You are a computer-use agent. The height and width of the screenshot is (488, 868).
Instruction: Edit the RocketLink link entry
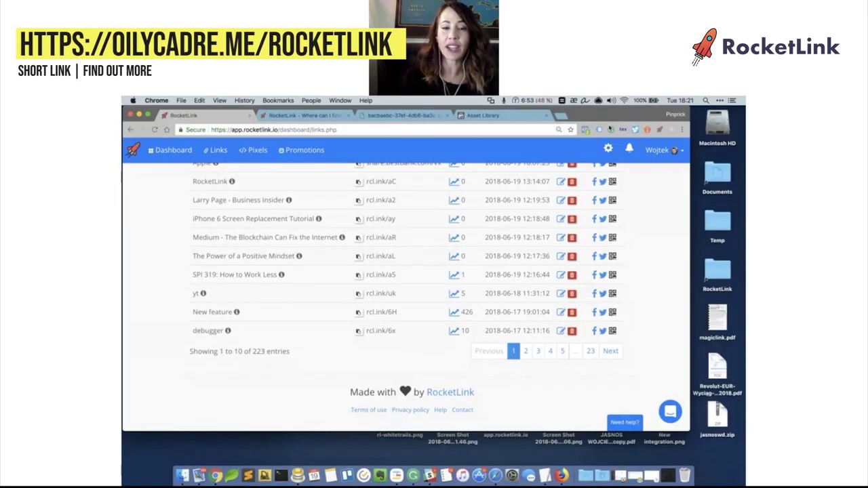[561, 181]
